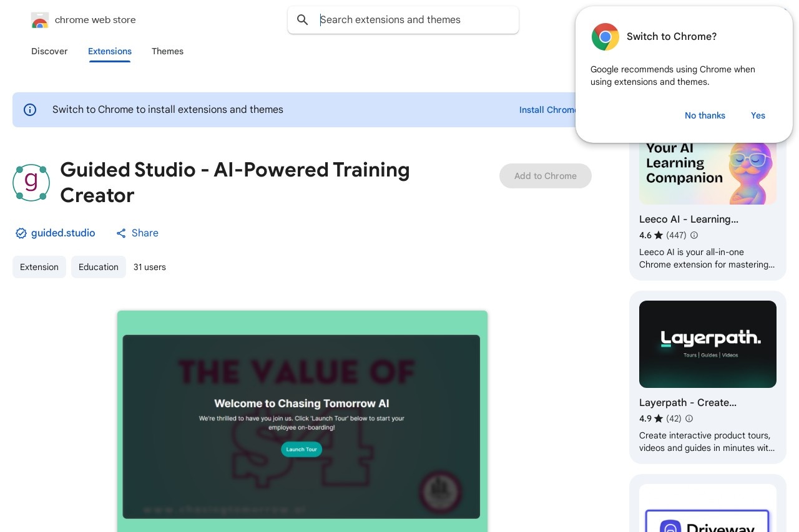Click the Search extensions and themes field
The width and height of the screenshot is (799, 532).
coord(403,20)
